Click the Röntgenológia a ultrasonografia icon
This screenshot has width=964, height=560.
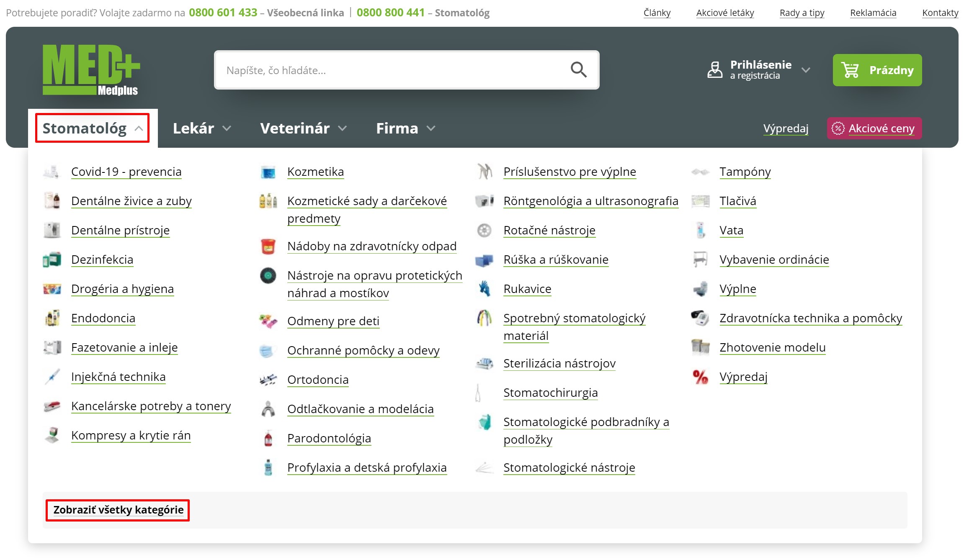[x=484, y=201]
